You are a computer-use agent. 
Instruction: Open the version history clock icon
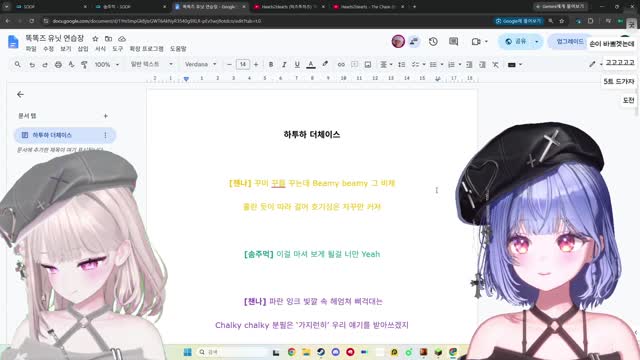coord(433,41)
